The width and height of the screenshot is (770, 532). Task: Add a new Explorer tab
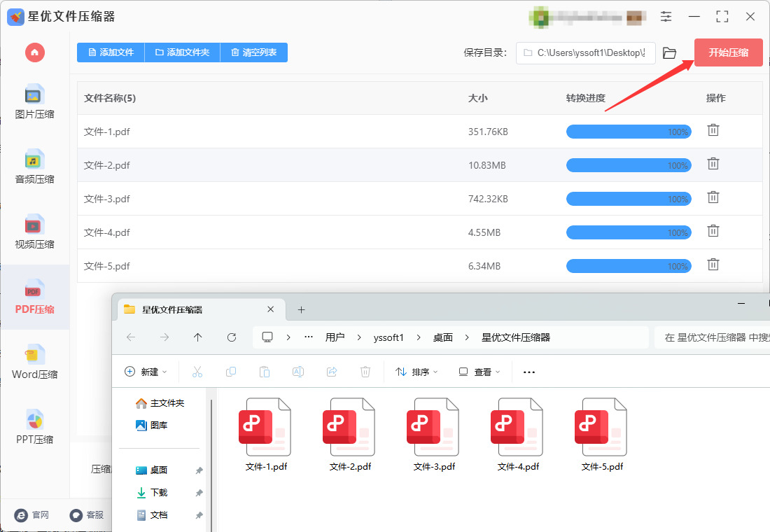(301, 309)
